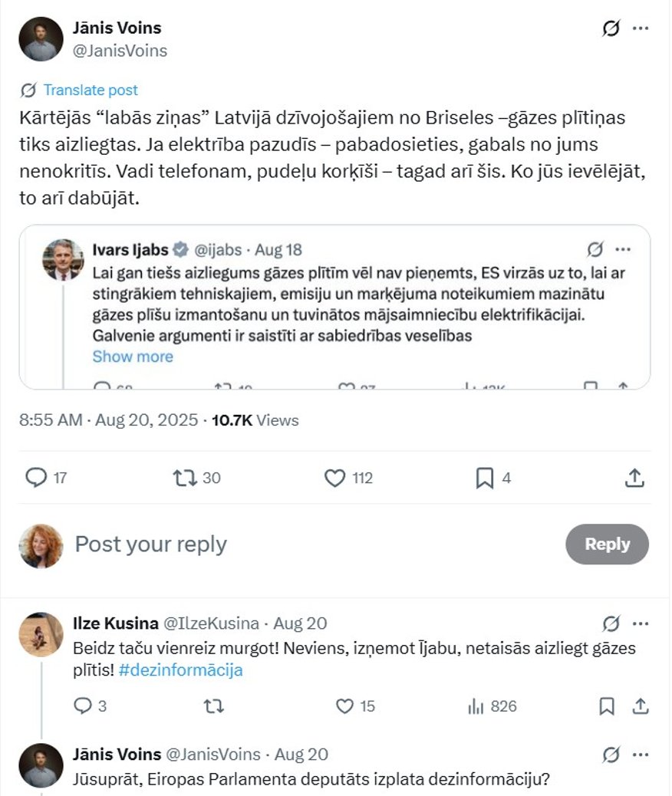Screen dimensions: 672x796
Task: Like the main post with the heart icon
Action: pyautogui.click(x=335, y=478)
